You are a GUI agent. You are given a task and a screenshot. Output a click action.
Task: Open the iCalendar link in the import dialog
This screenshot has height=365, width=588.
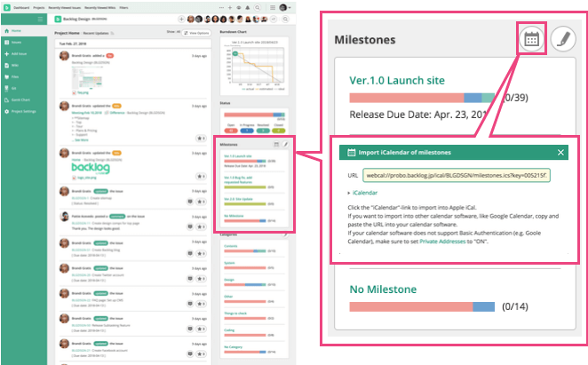[x=364, y=193]
